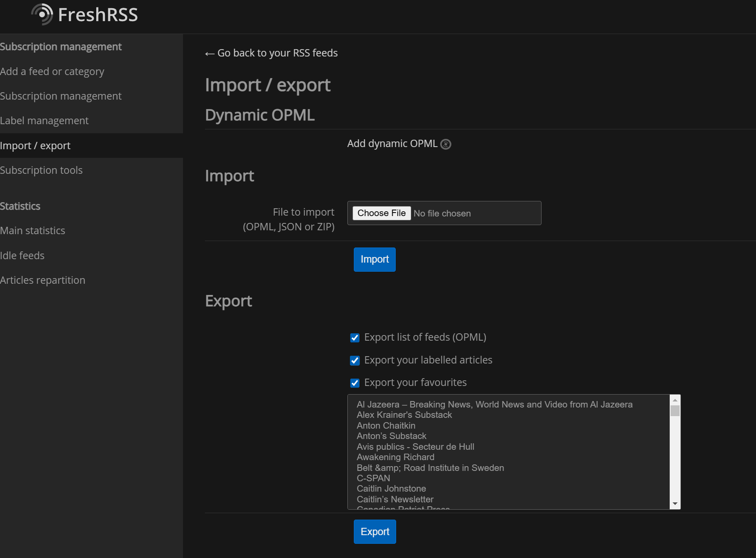Select Anton Chaitkin in feed list
Image resolution: width=756 pixels, height=558 pixels.
[386, 426]
